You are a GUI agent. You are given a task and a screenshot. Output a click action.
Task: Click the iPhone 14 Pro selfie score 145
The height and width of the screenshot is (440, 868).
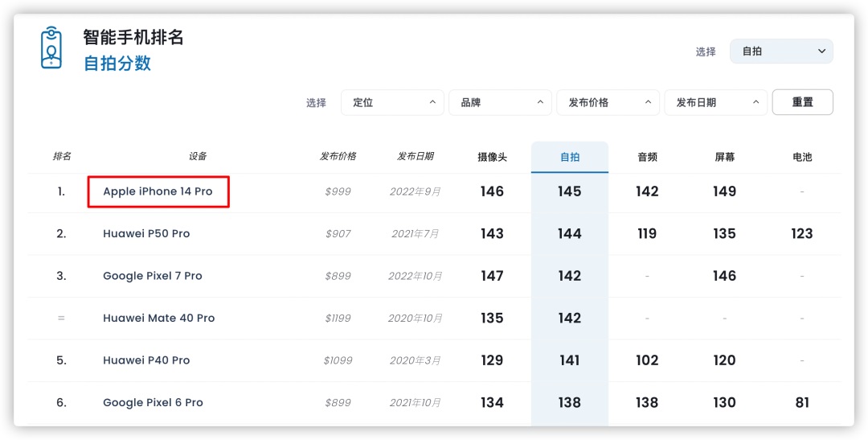pos(570,191)
